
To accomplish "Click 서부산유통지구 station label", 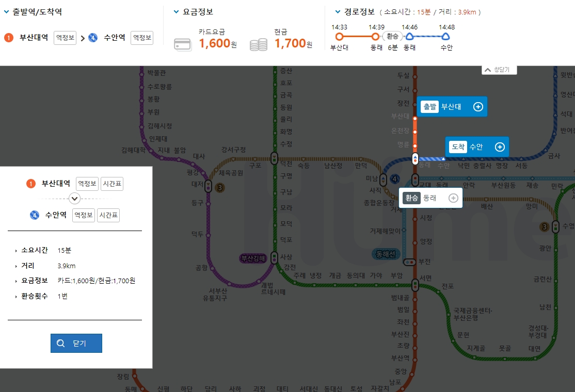I will pos(215,295).
